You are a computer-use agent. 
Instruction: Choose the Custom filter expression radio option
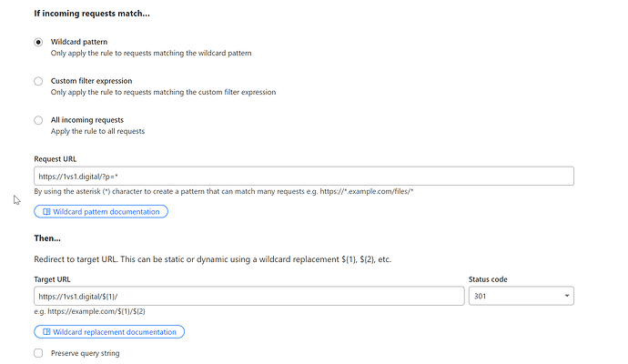(38, 81)
